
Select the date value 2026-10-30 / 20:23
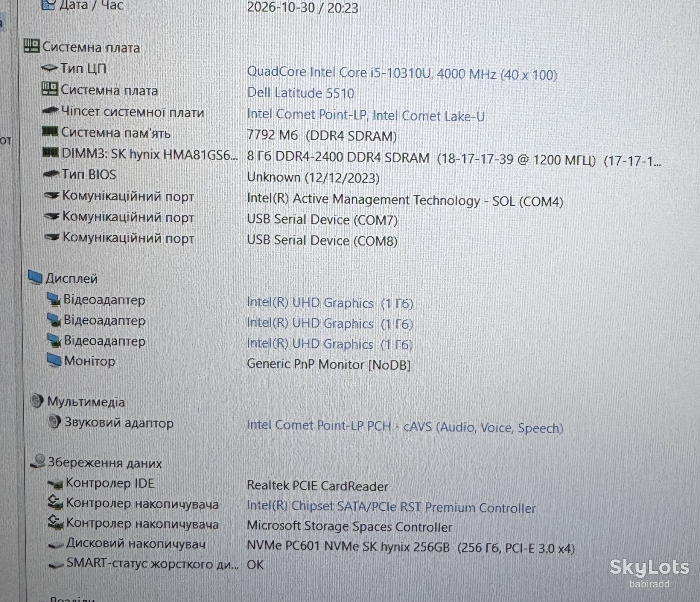[x=302, y=7]
